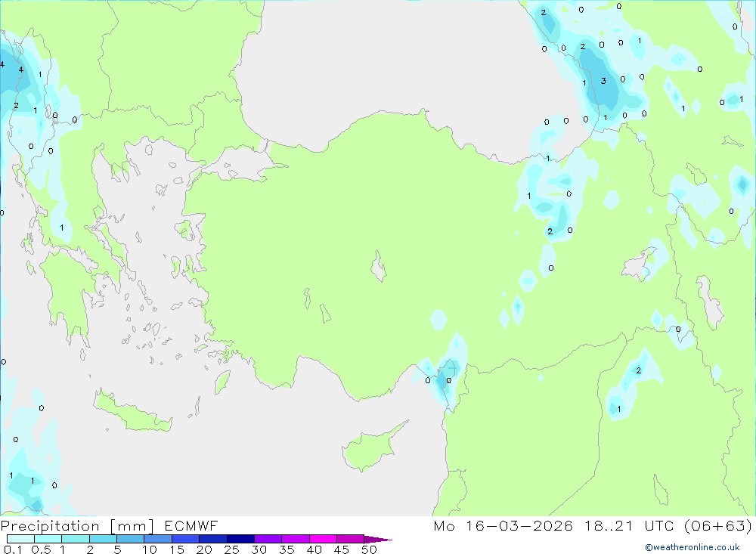The image size is (756, 554).
Task: Pick the 40–45 mm legend swatch
Action: click(x=323, y=539)
